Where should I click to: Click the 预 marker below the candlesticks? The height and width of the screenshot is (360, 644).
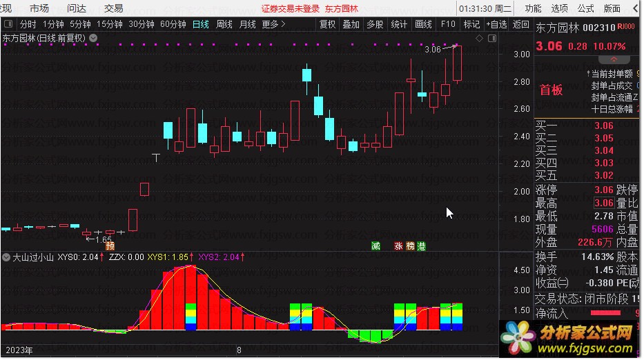click(110, 246)
